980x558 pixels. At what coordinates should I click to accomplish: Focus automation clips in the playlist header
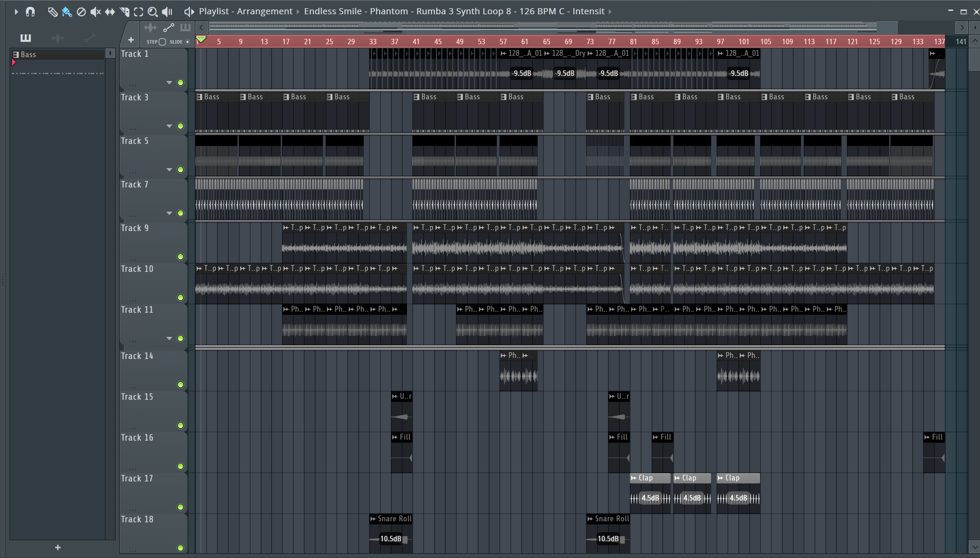point(169,28)
